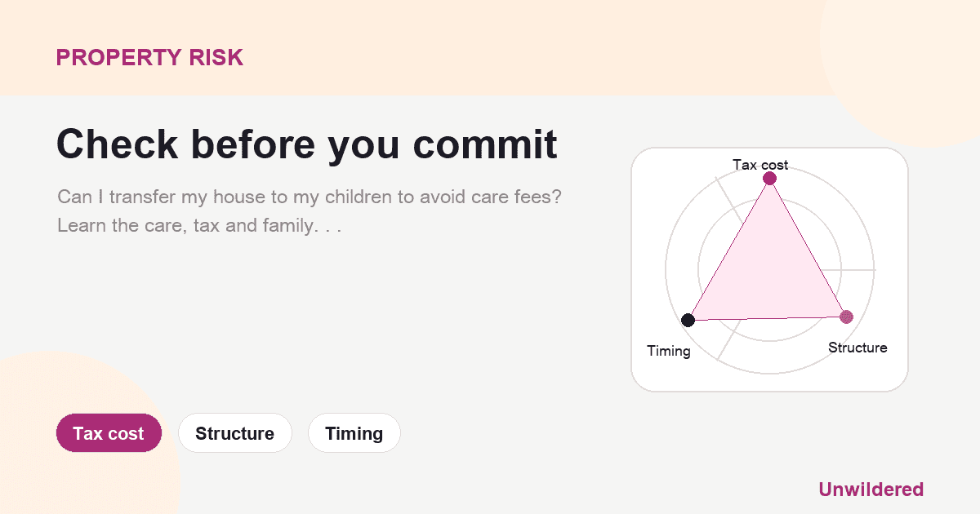
Task: Click the PROPERTY RISK category heading
Action: (149, 58)
